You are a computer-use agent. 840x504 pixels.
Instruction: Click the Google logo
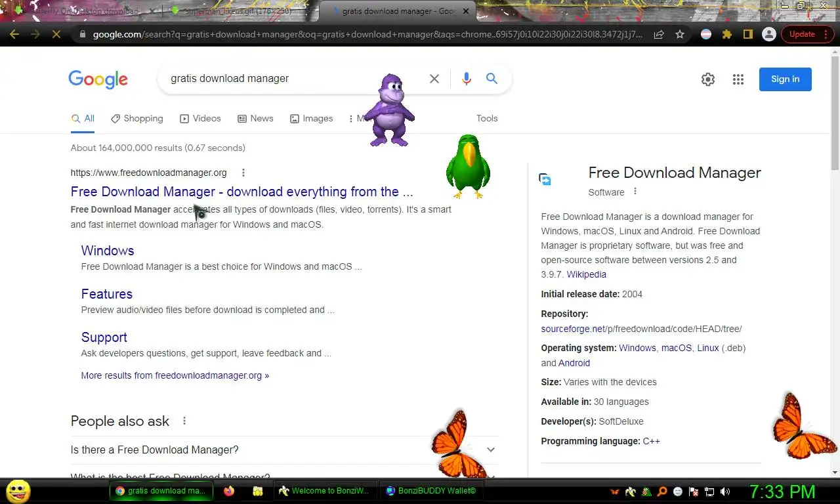tap(98, 79)
